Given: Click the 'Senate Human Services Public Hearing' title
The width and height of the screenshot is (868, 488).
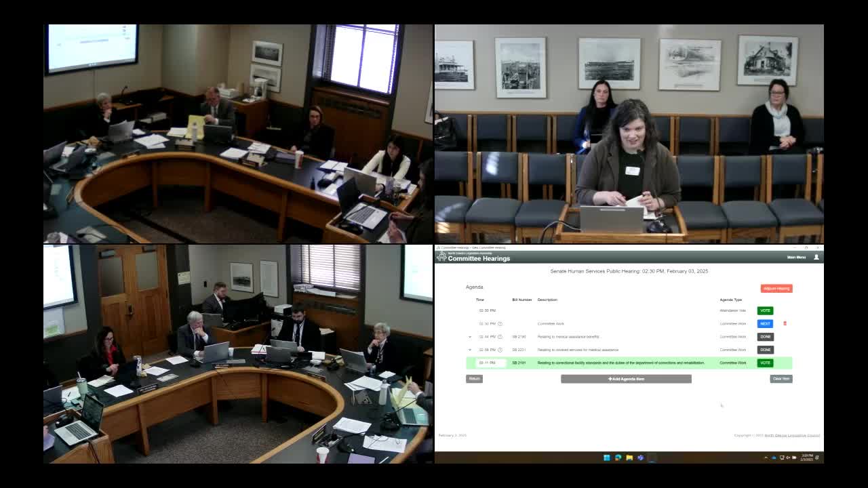Looking at the screenshot, I should click(x=629, y=271).
